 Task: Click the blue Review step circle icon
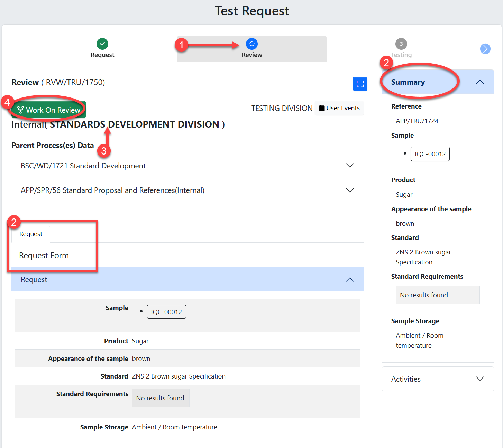click(252, 44)
